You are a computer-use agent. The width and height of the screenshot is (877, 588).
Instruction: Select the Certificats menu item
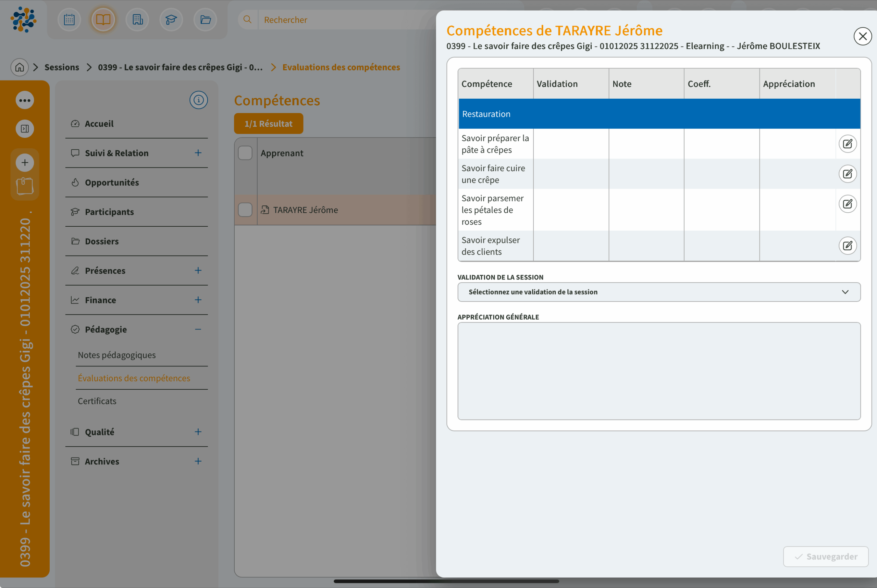pyautogui.click(x=97, y=401)
